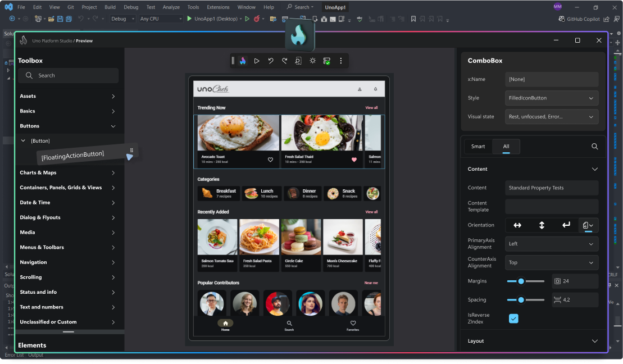Toggle the heart on Avocado Toast card
Image resolution: width=623 pixels, height=364 pixels.
coord(270,160)
